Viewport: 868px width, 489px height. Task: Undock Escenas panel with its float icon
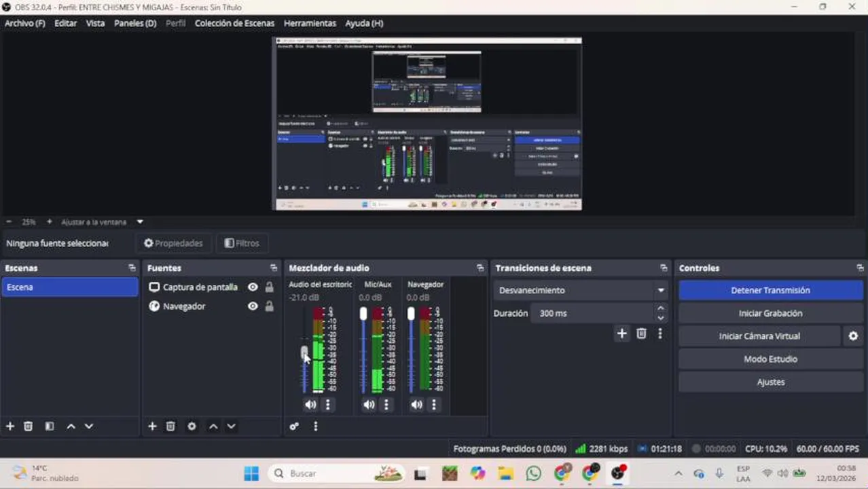(x=132, y=268)
